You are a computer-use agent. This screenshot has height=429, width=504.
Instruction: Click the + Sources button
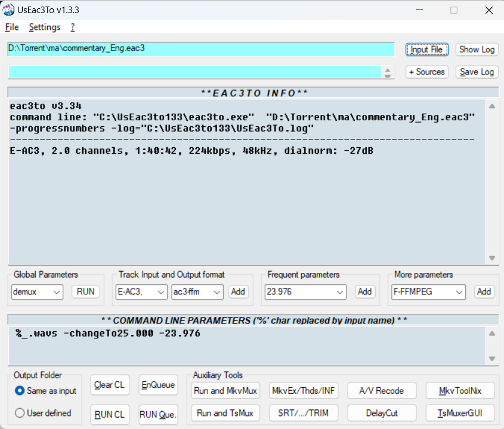click(x=426, y=72)
